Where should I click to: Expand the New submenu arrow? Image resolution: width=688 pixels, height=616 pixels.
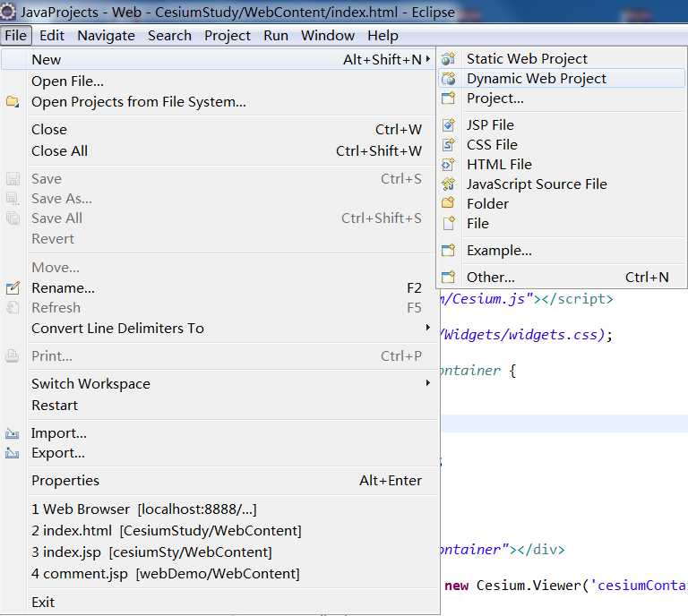pos(428,59)
